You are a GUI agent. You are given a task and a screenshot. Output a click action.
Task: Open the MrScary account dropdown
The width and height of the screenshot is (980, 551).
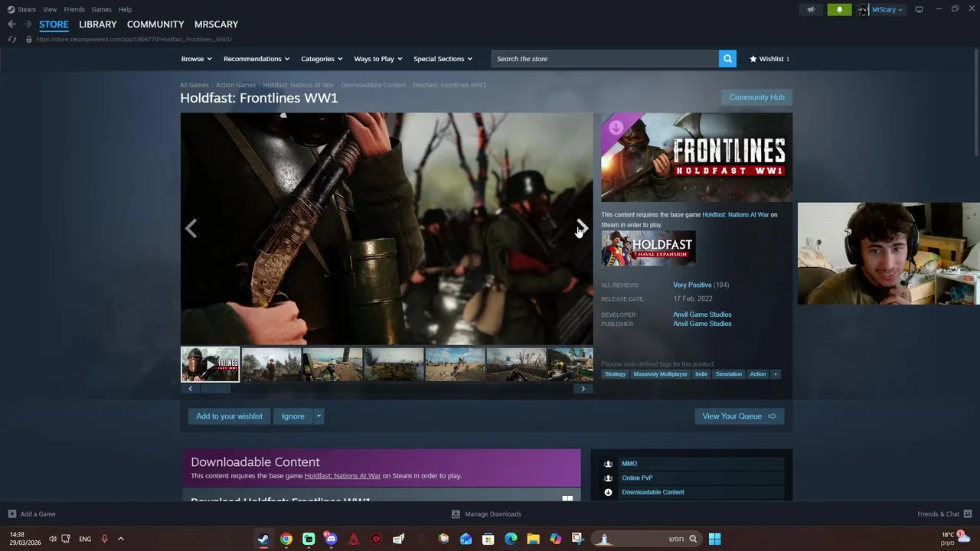[880, 9]
